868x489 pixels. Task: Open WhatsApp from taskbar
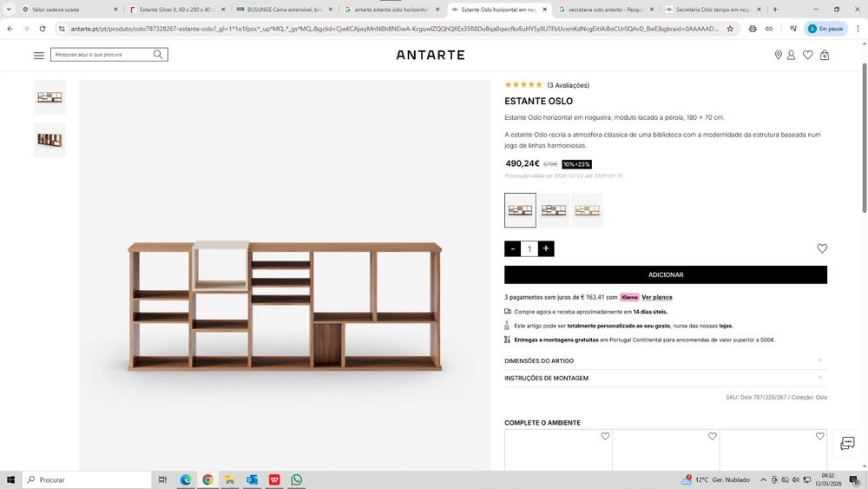297,479
